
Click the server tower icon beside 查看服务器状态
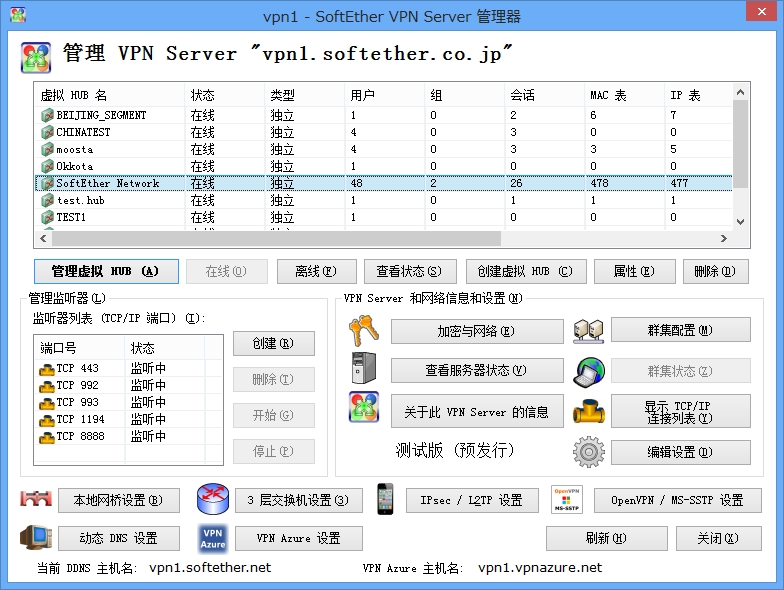tap(364, 368)
